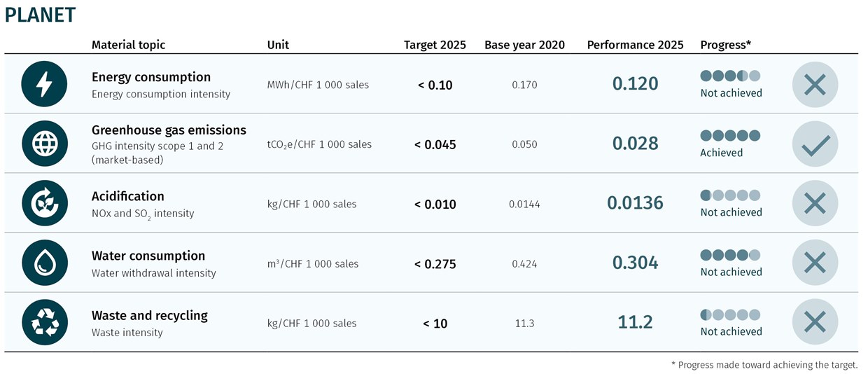Image resolution: width=868 pixels, height=374 pixels.
Task: Click the Greenhouse gas emissions globe icon
Action: click(x=44, y=144)
